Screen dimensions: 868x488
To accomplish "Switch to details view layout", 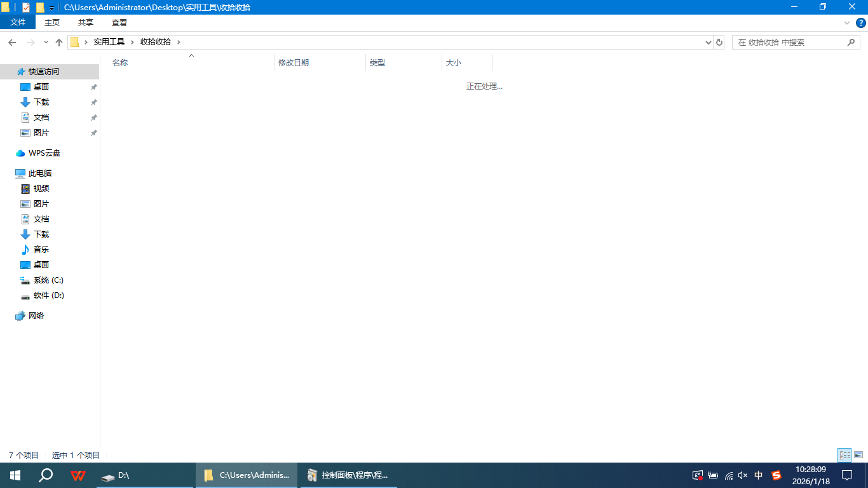I will coord(844,455).
